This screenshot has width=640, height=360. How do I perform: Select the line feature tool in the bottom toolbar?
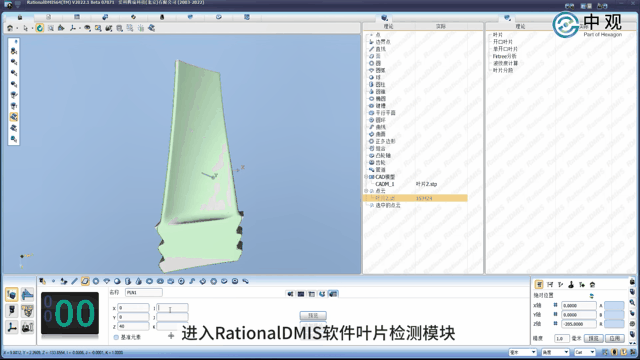(74, 281)
